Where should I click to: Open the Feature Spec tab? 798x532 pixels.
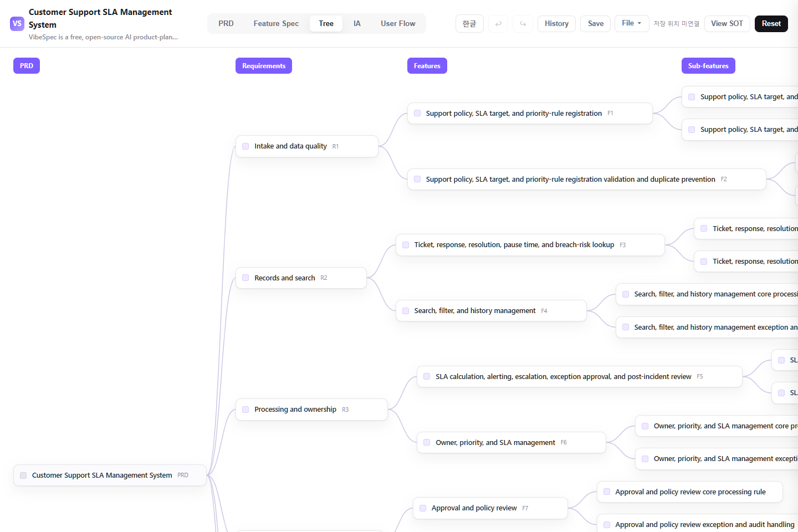pyautogui.click(x=276, y=24)
